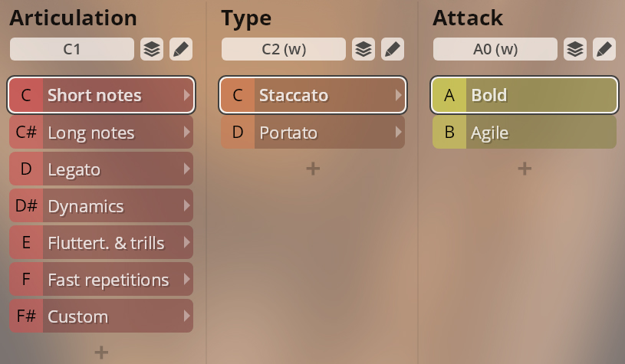Choose Fluttert. & trills articulation
Image resolution: width=625 pixels, height=364 pixels.
click(x=101, y=242)
